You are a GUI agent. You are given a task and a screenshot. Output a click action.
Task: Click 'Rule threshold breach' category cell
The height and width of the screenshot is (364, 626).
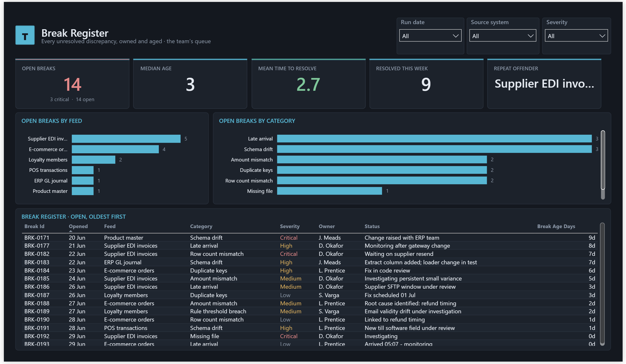click(218, 311)
